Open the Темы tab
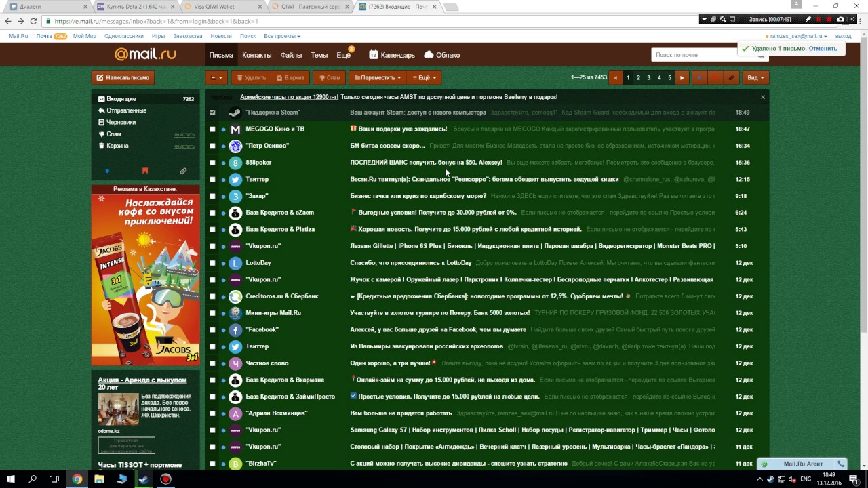The width and height of the screenshot is (868, 488). (x=319, y=55)
